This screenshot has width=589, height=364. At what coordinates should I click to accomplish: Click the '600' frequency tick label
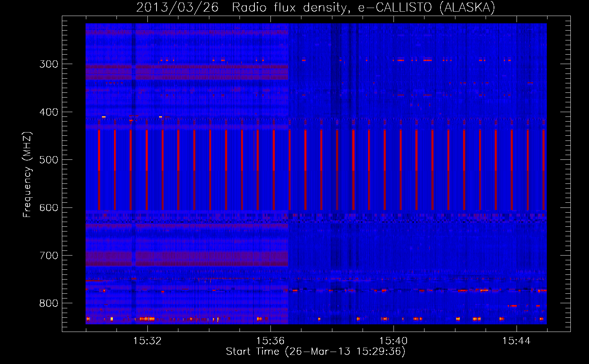click(49, 208)
